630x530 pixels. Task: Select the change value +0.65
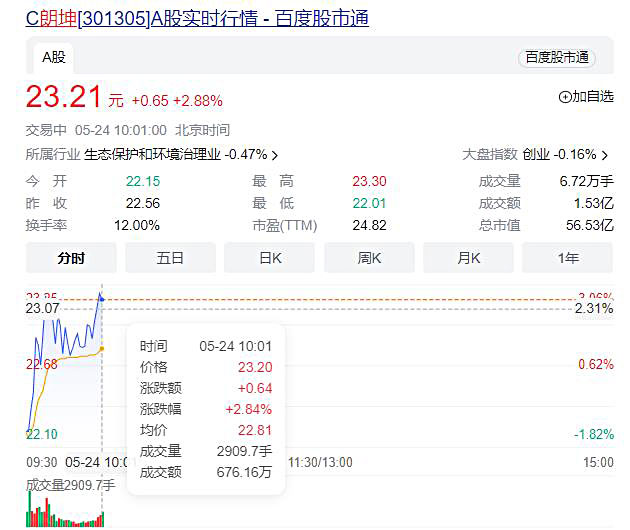(x=150, y=101)
